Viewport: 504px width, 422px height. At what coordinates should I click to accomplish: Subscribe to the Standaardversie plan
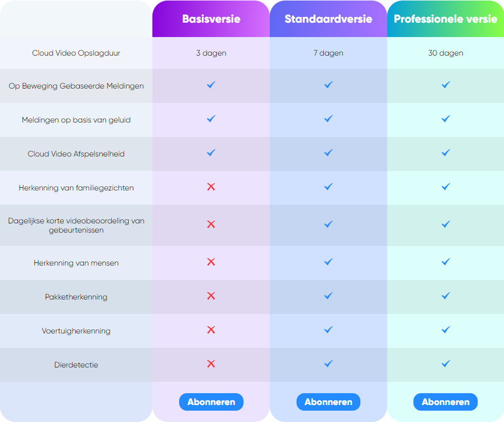point(328,402)
